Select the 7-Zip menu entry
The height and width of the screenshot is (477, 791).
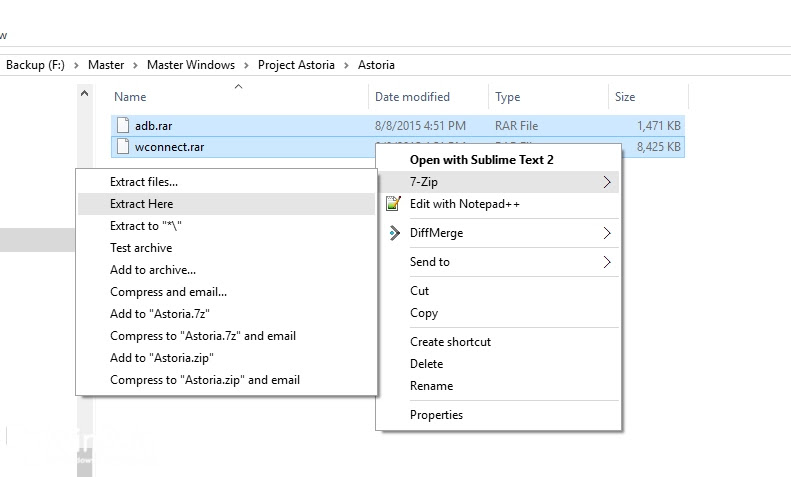point(498,182)
